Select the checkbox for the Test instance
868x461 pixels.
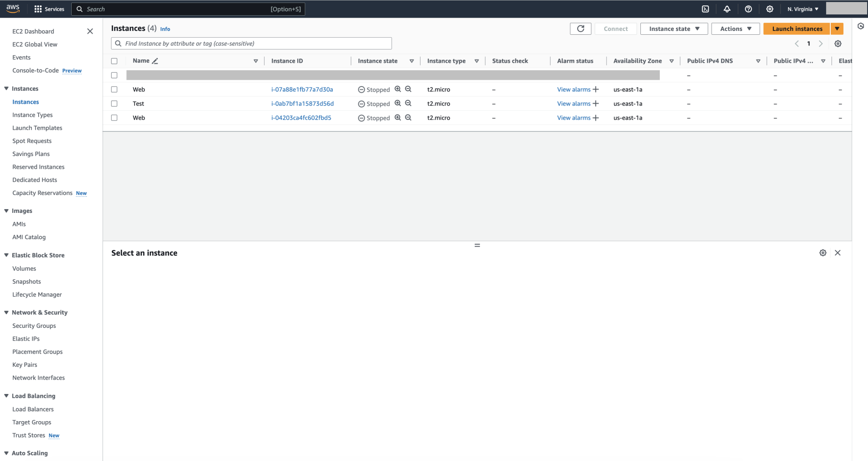pos(114,103)
